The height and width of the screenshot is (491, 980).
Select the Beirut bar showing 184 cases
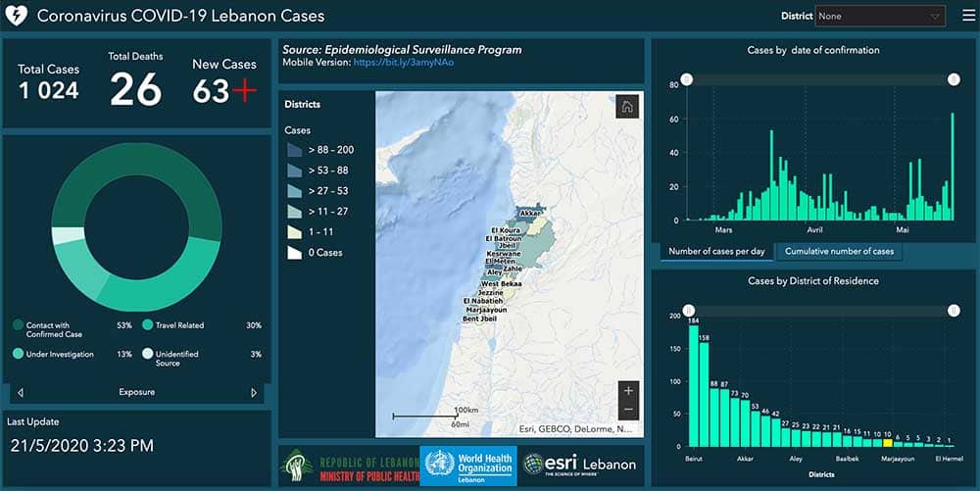(694, 383)
